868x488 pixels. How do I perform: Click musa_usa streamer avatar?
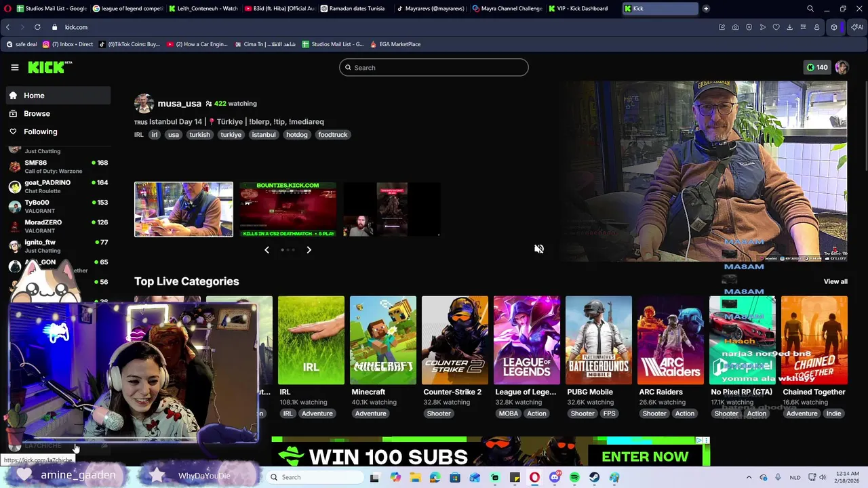144,104
